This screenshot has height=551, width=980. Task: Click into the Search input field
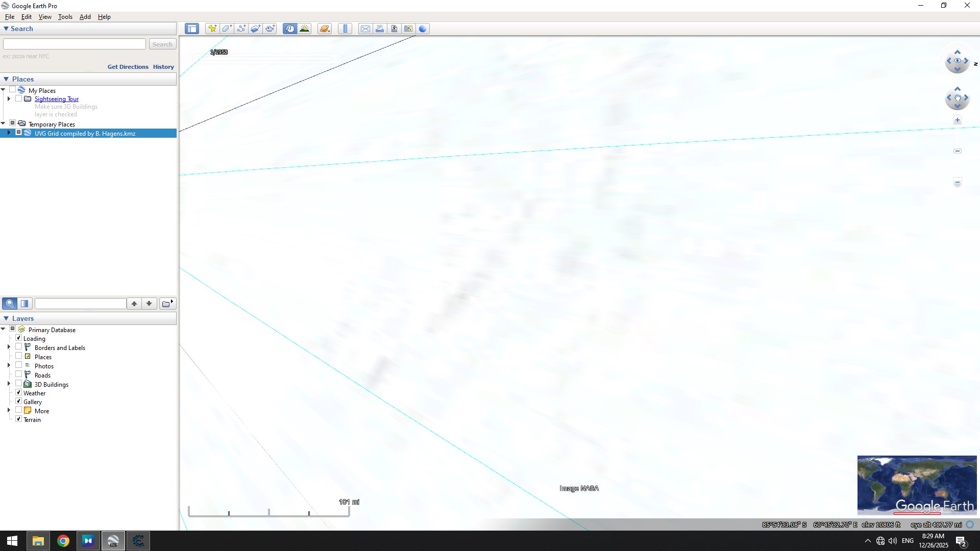point(75,44)
